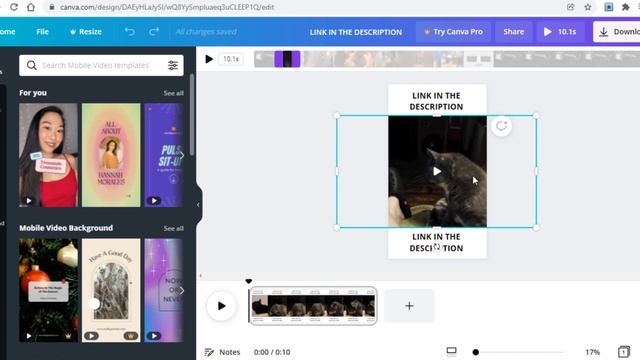Click the top-left resize handle of video
This screenshot has width=640, height=360.
pos(337,116)
